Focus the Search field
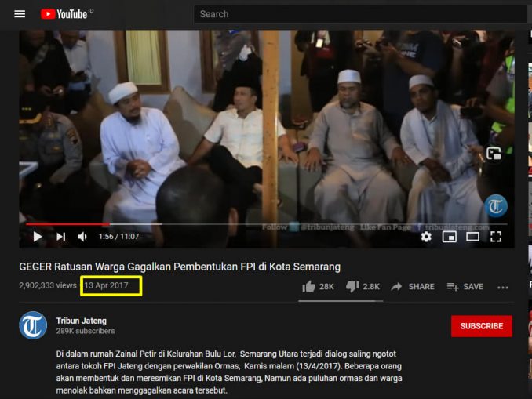This screenshot has width=532, height=399. tap(360, 14)
